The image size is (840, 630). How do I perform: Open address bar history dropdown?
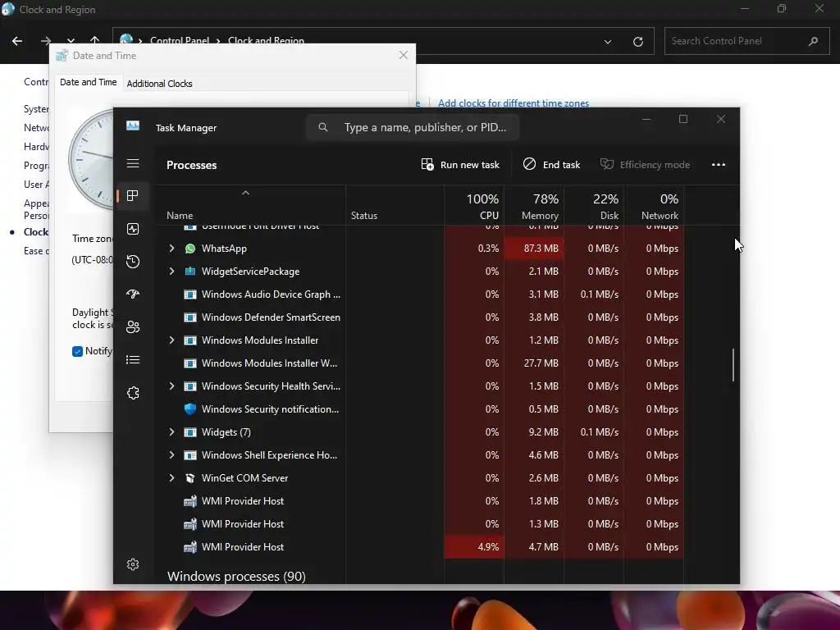click(x=608, y=41)
